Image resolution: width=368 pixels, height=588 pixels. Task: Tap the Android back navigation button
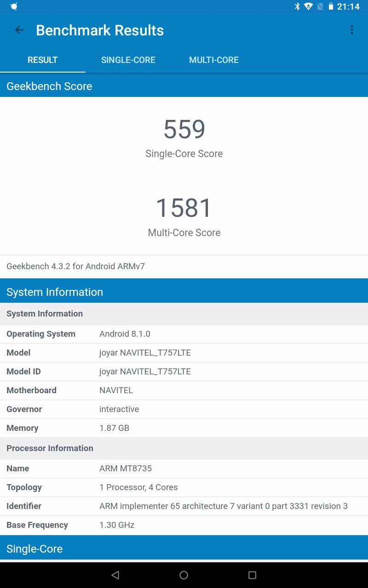tap(115, 575)
